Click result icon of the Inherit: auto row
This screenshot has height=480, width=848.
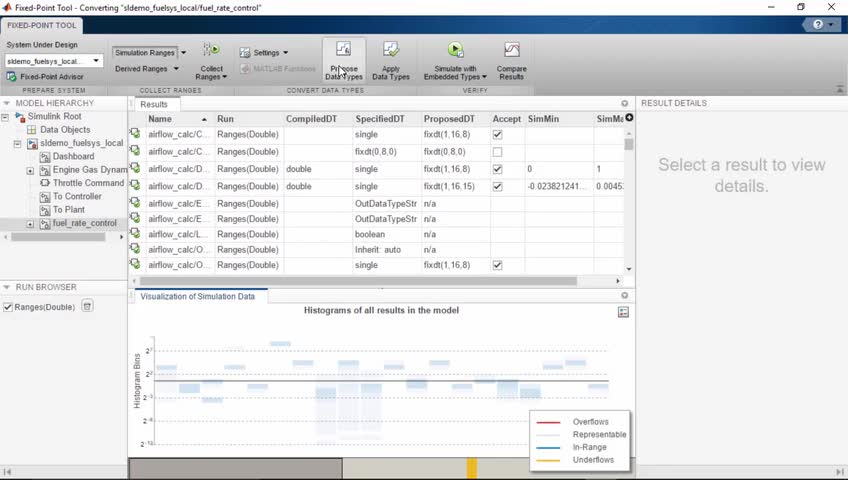135,249
